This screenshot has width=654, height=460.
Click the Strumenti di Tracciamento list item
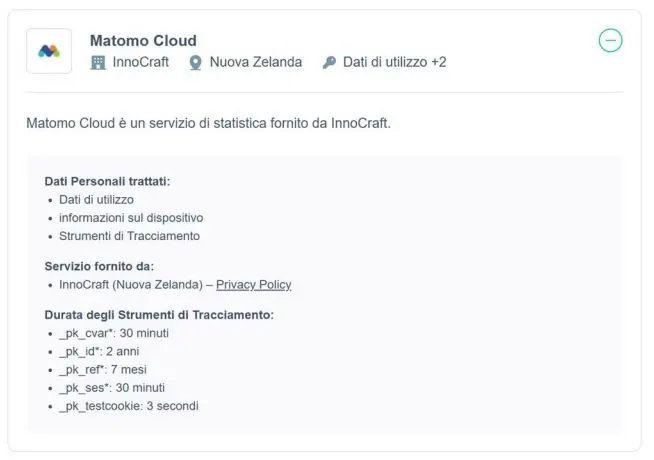click(129, 236)
